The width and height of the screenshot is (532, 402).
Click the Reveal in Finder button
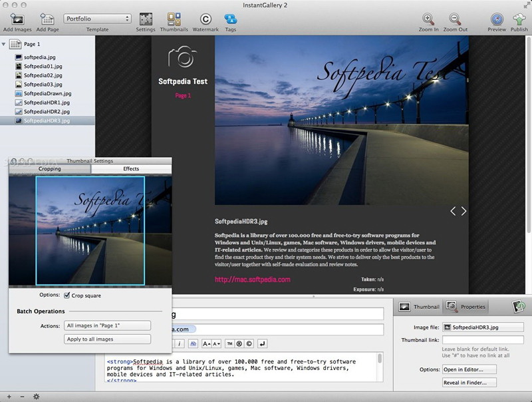point(469,383)
